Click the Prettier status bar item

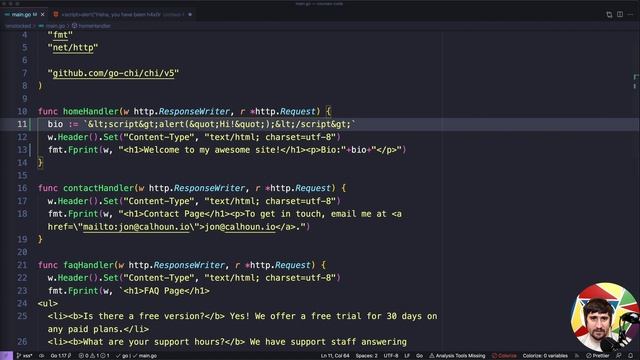click(x=598, y=356)
